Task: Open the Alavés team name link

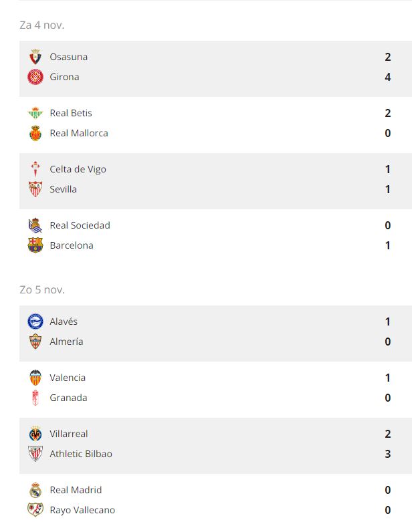Action: (64, 321)
